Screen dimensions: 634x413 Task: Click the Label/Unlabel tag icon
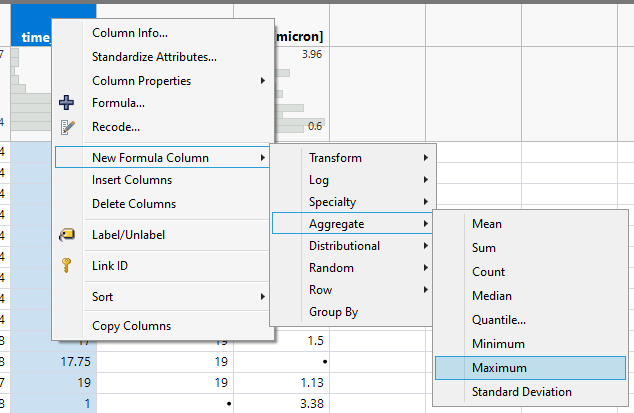pyautogui.click(x=67, y=235)
